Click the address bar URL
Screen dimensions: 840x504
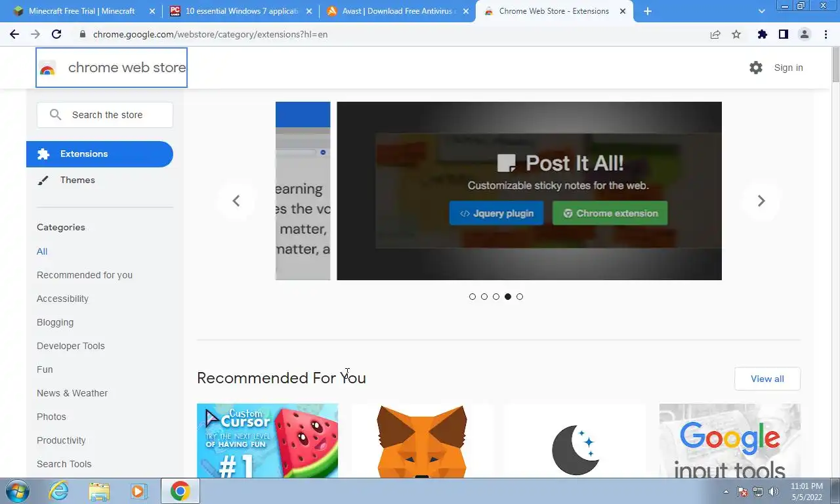[210, 34]
